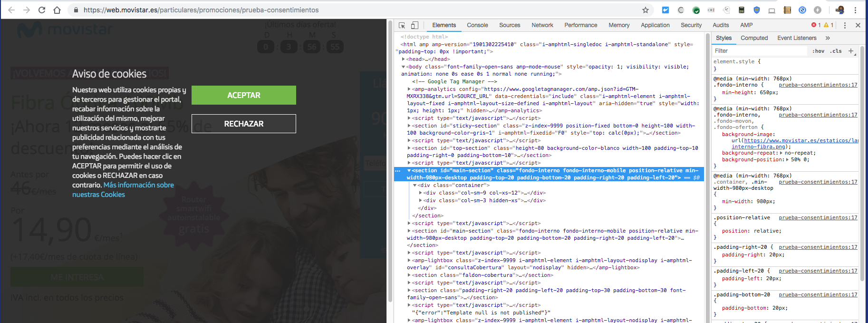Toggle the .cls element classes pane
The height and width of the screenshot is (323, 868).
point(836,51)
